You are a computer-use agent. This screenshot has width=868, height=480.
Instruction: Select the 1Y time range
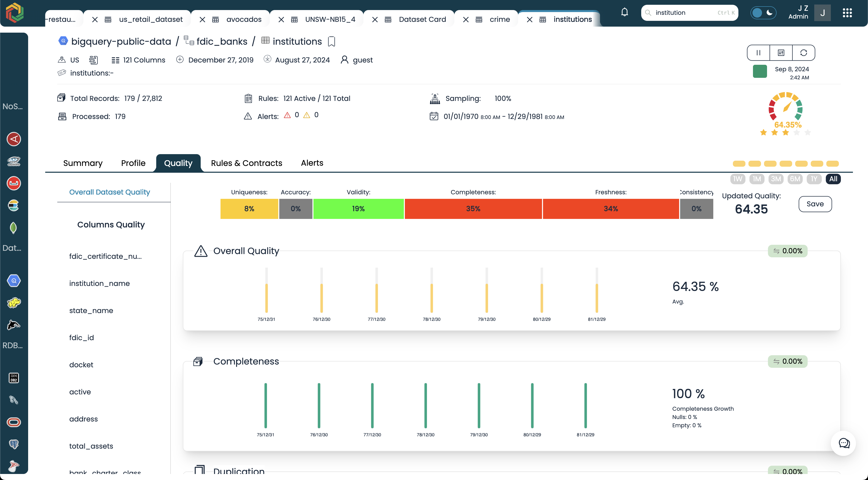[814, 179]
